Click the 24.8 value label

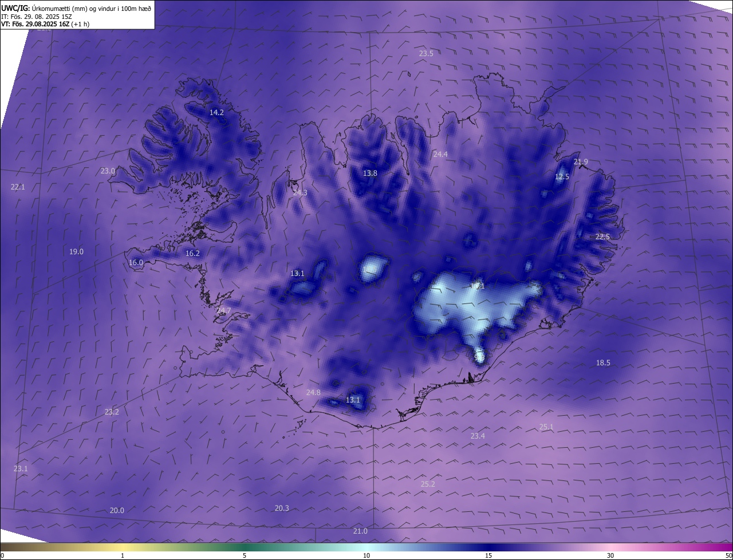click(313, 393)
